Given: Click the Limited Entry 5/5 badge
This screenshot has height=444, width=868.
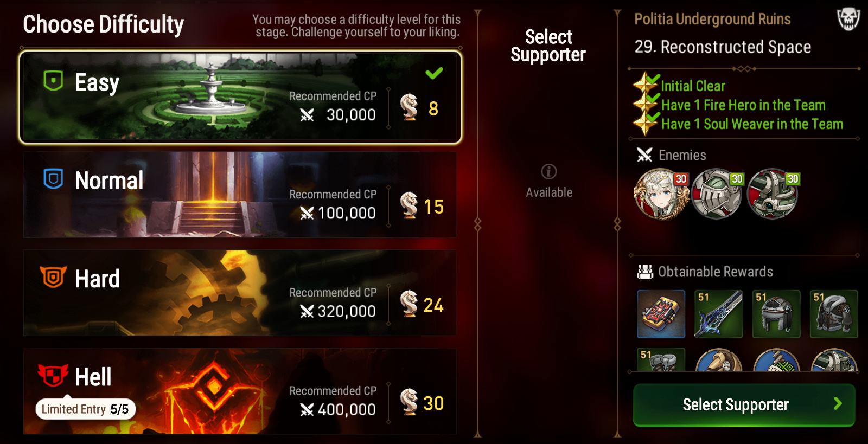Looking at the screenshot, I should pos(86,409).
